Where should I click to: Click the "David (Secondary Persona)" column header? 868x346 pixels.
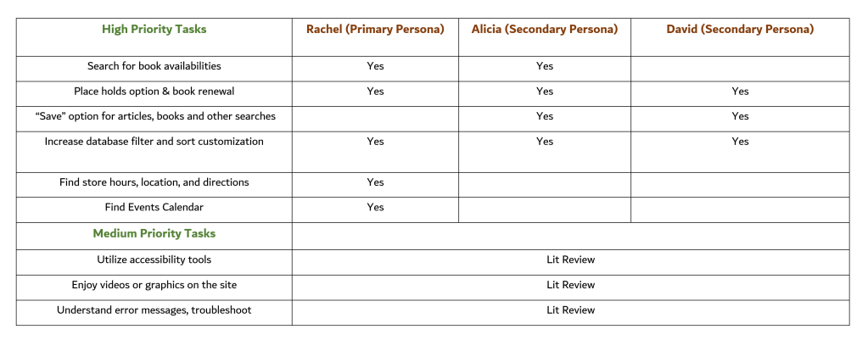click(740, 29)
